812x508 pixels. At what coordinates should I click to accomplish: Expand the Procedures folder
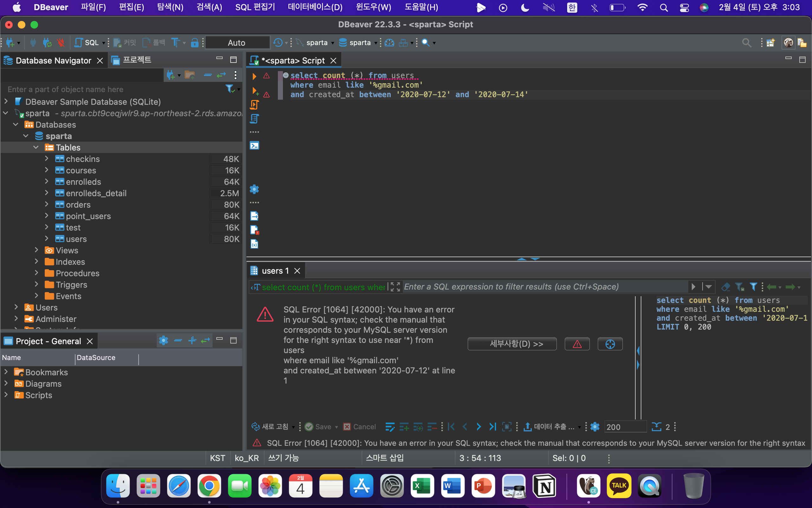point(36,273)
